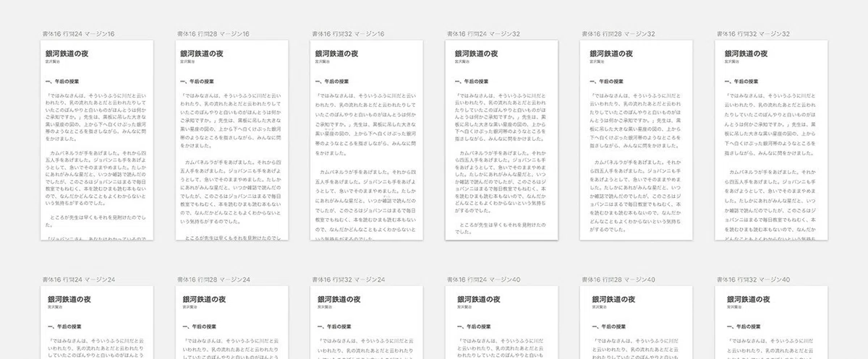Screen dimensions: 868x359
Task: Click title 銀河鉄道の夜 in 行間24 マージン16 artboard
Action: [x=67, y=53]
